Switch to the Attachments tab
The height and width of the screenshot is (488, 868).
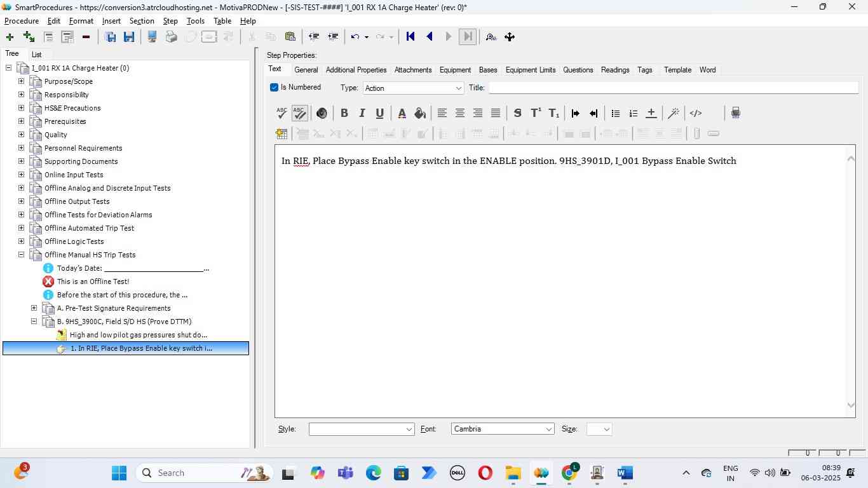[413, 70]
